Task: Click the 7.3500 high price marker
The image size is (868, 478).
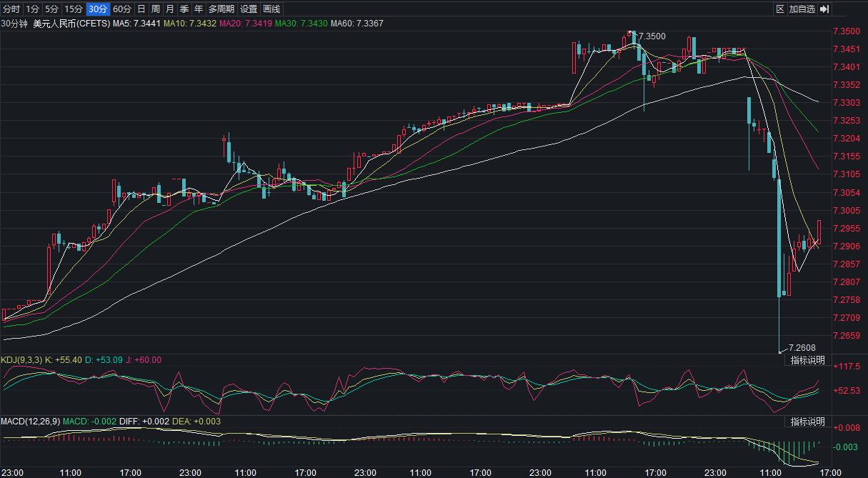Action: pyautogui.click(x=651, y=36)
